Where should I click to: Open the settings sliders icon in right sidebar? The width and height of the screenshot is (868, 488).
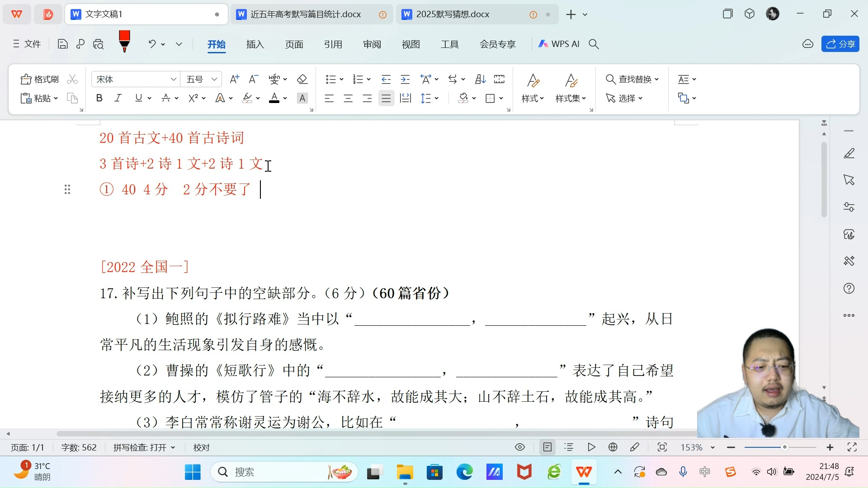[x=849, y=207]
